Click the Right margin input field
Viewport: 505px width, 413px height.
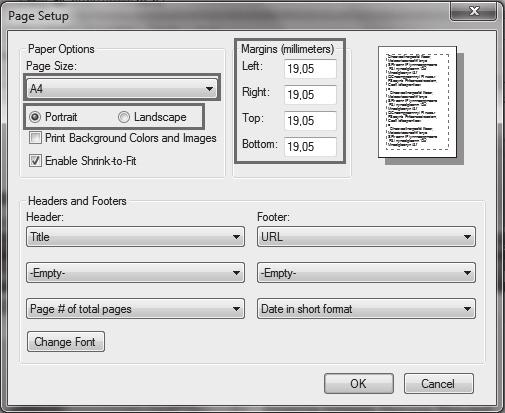coord(310,95)
